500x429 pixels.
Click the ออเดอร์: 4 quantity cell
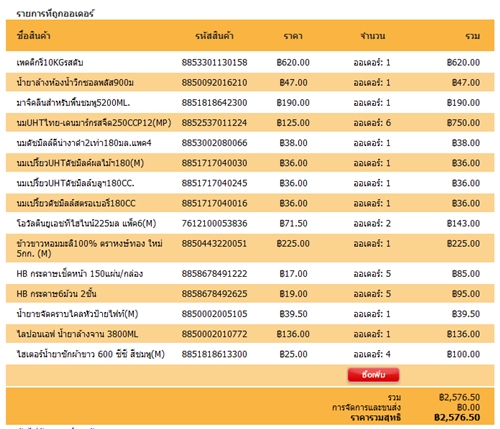coord(372,354)
